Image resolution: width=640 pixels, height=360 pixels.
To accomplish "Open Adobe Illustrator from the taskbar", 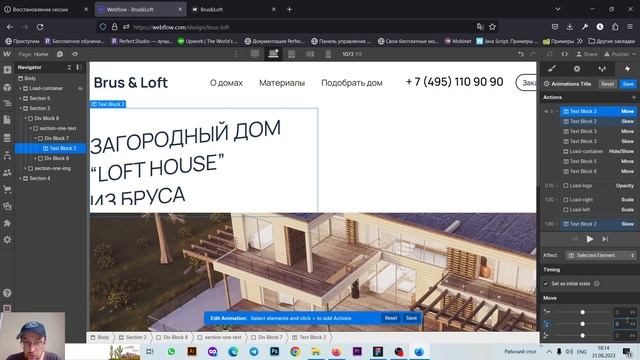I will [191, 351].
